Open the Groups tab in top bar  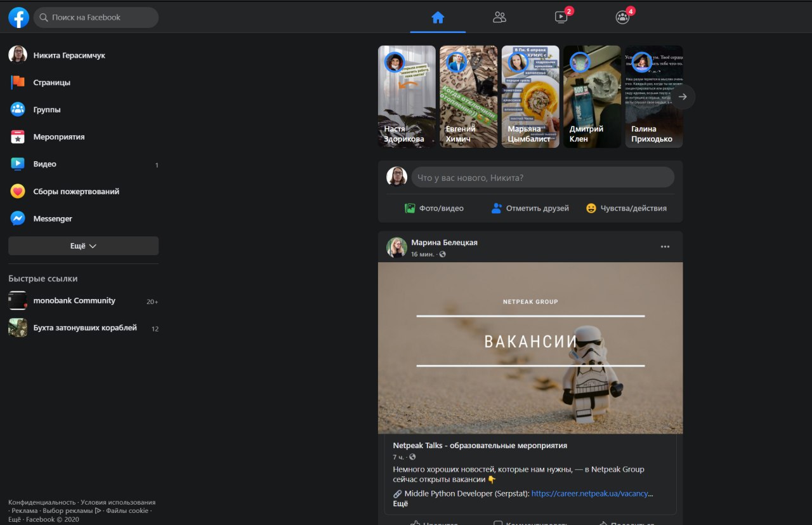coord(623,17)
